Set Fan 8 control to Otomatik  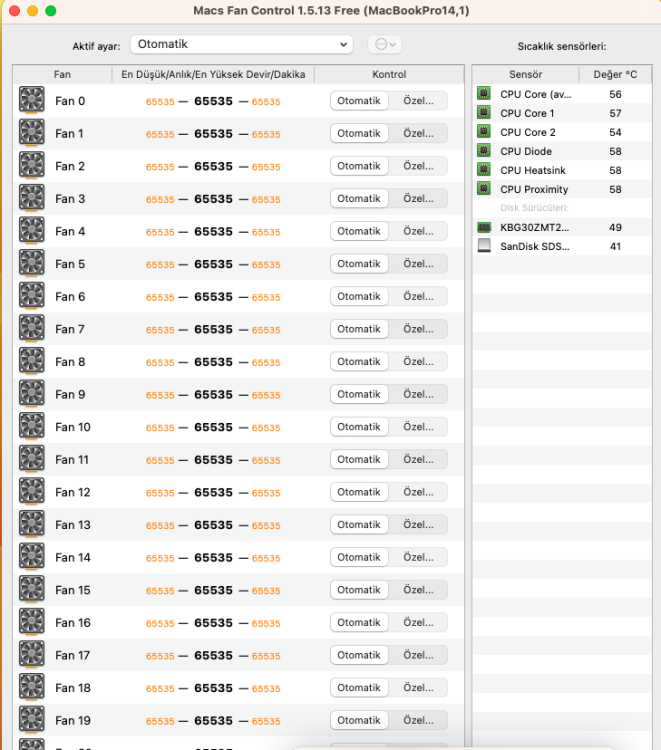pyautogui.click(x=359, y=362)
